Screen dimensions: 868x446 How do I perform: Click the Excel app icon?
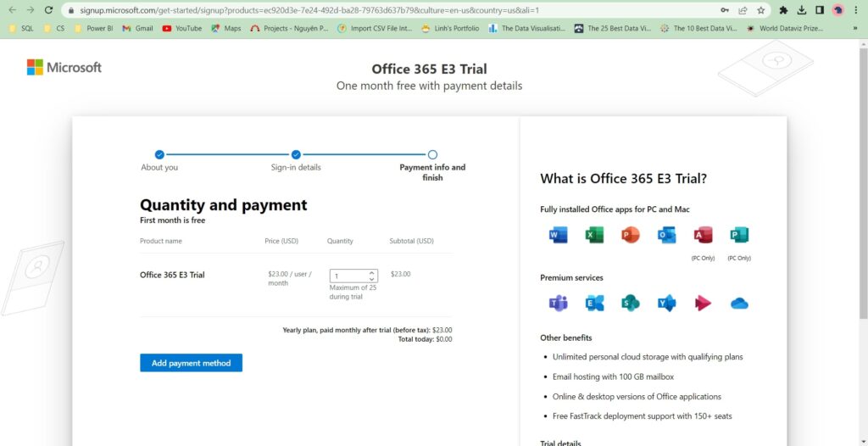point(594,235)
